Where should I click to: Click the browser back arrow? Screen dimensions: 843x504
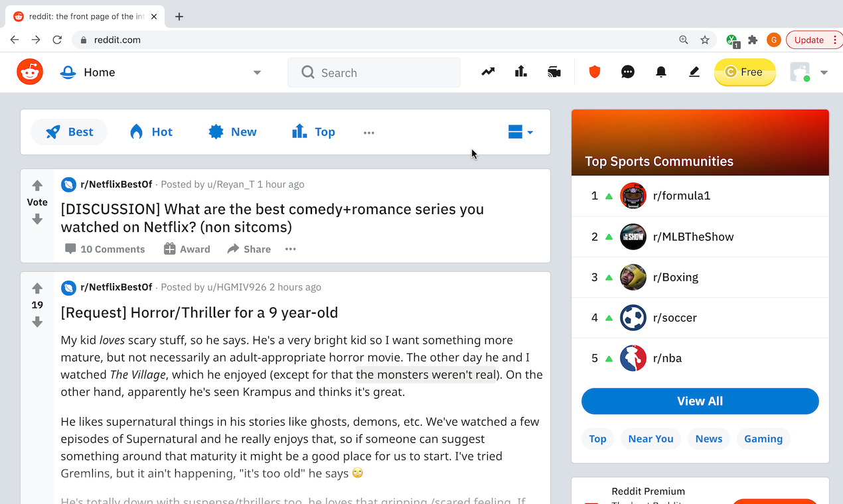[x=15, y=40]
